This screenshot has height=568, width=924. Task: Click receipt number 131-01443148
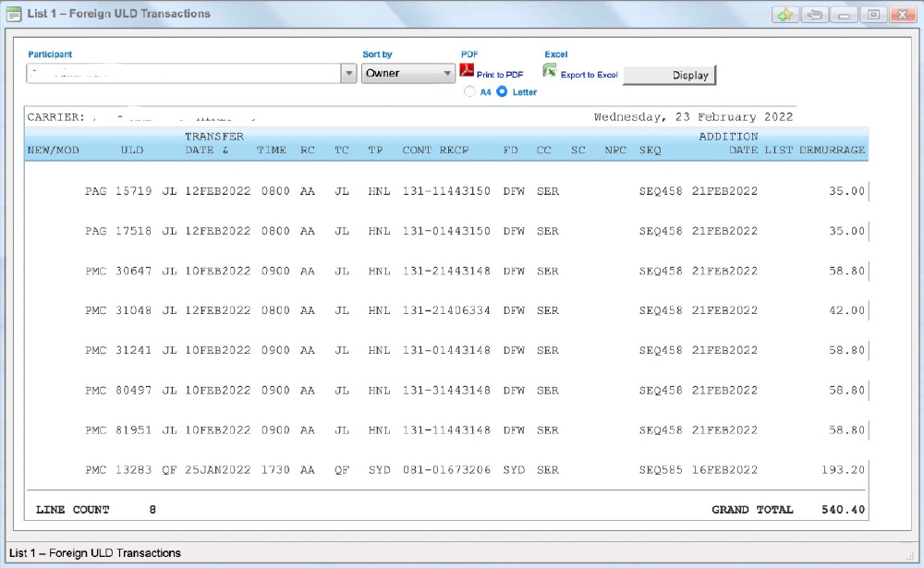[x=446, y=350]
